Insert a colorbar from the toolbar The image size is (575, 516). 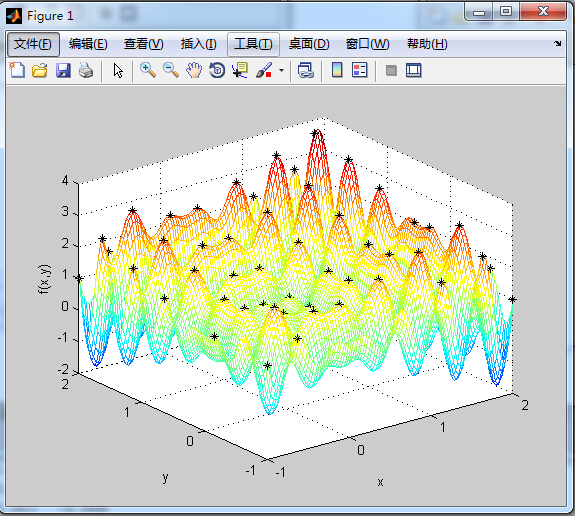click(x=337, y=70)
